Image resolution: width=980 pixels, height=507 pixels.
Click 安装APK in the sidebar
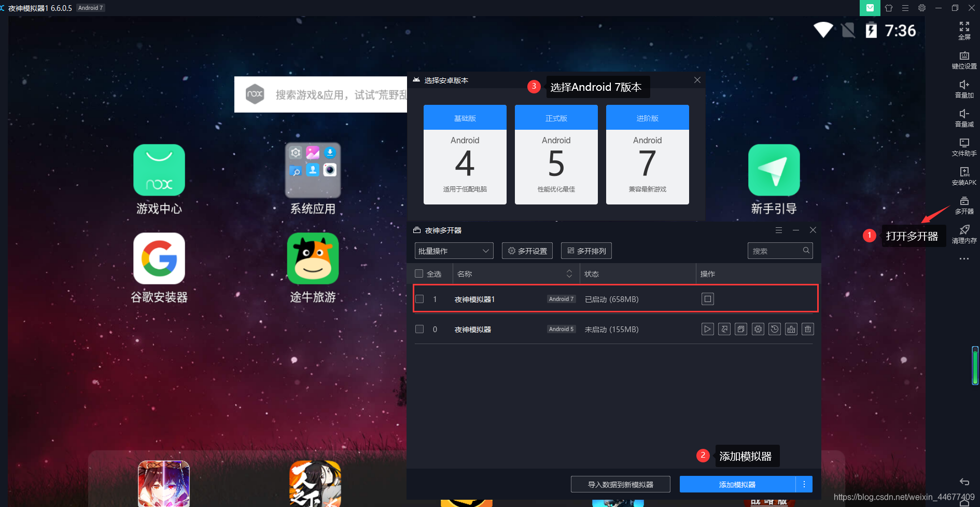964,176
